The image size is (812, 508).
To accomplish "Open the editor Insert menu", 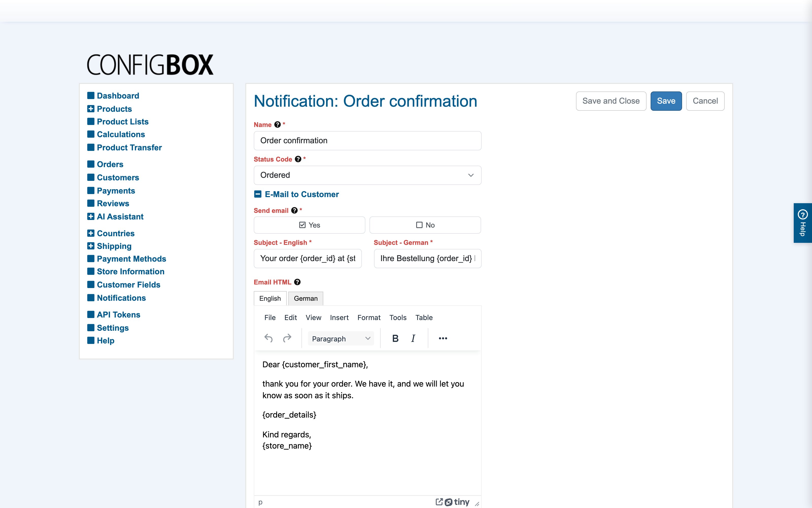I will pyautogui.click(x=339, y=317).
